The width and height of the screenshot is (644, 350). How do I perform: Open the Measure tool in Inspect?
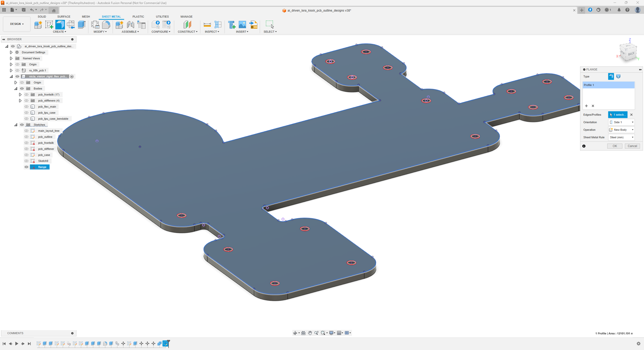point(207,25)
